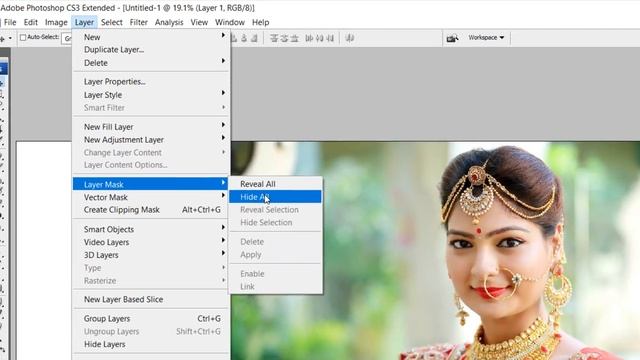
Task: Close the open Layer menu
Action: click(84, 22)
